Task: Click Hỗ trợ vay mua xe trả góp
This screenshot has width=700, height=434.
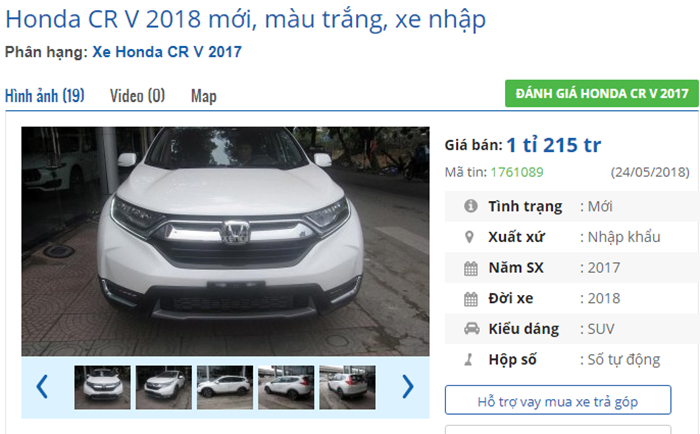Action: click(558, 401)
